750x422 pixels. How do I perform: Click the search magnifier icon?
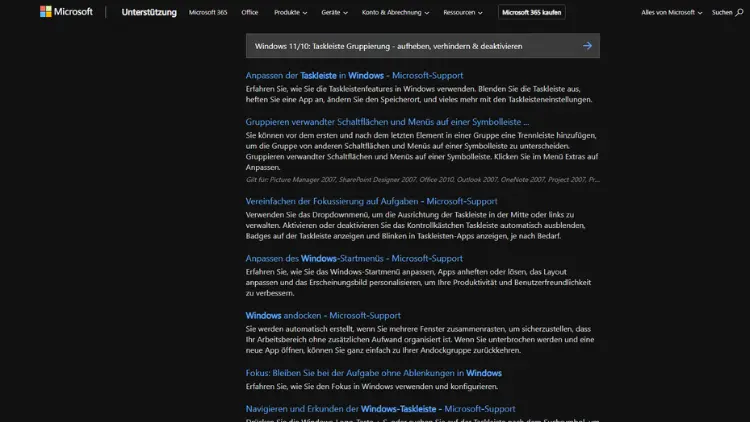(739, 12)
